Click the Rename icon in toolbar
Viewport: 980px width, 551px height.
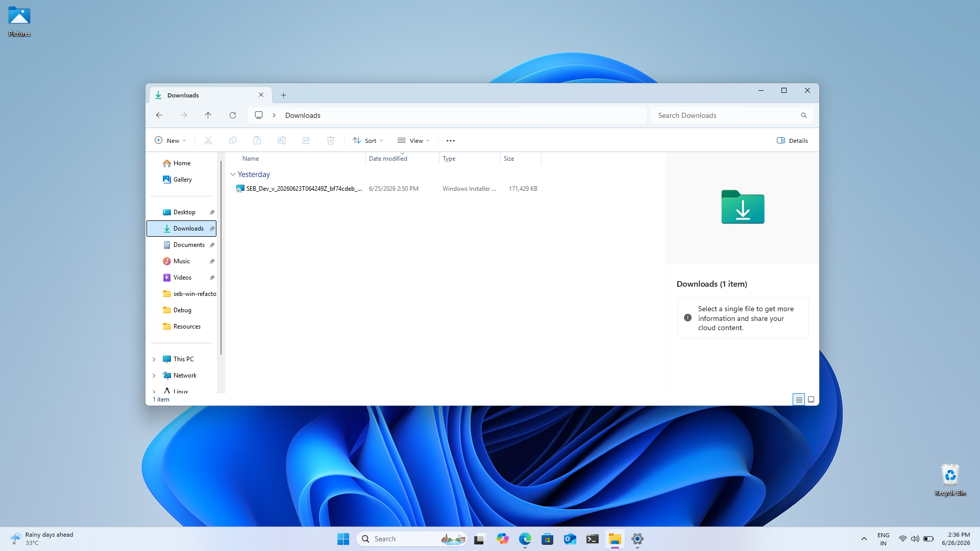pos(282,140)
